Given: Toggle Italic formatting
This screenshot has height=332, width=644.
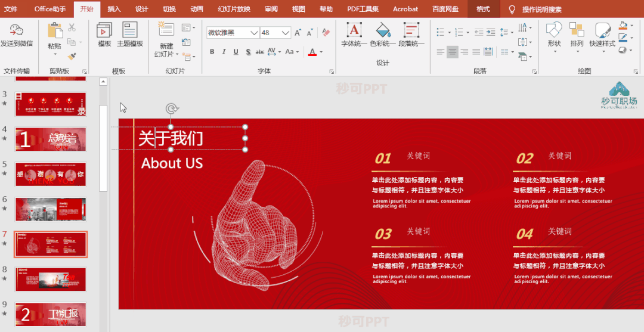Looking at the screenshot, I should tap(224, 52).
